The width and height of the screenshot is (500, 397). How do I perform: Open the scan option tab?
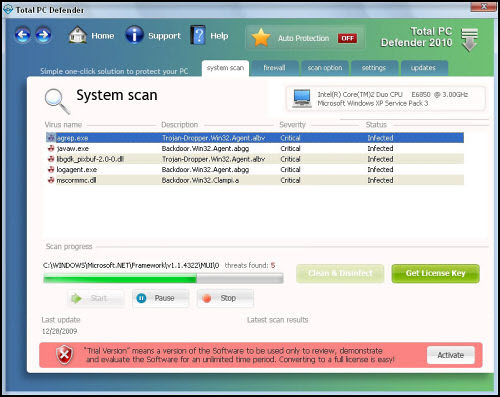(325, 68)
